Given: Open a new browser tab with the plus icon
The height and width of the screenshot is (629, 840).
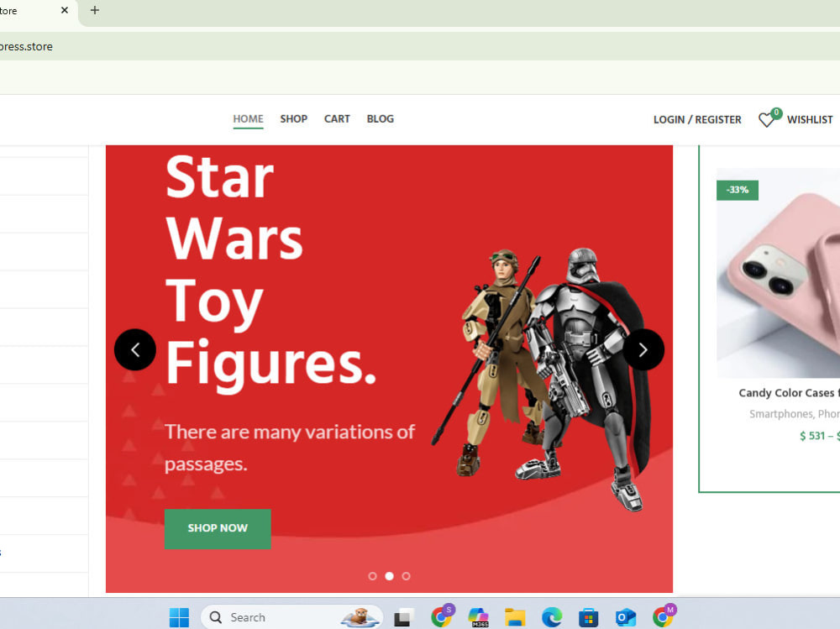Looking at the screenshot, I should [95, 10].
